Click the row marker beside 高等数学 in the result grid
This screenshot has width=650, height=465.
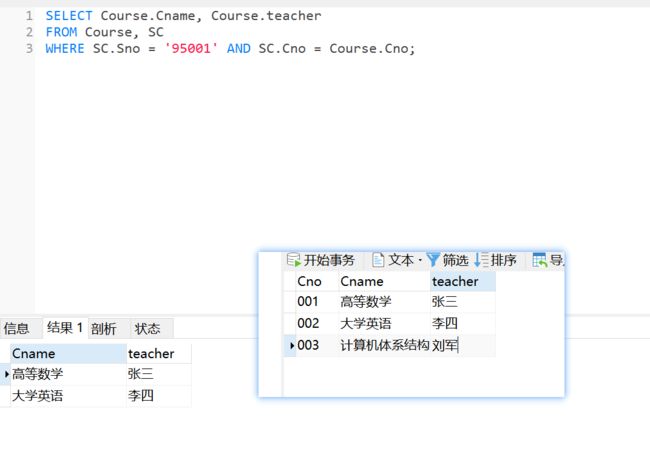[x=5, y=374]
